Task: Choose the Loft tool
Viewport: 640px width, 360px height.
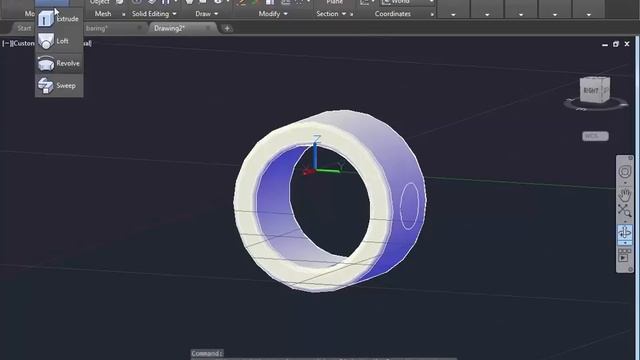Action: tap(59, 41)
